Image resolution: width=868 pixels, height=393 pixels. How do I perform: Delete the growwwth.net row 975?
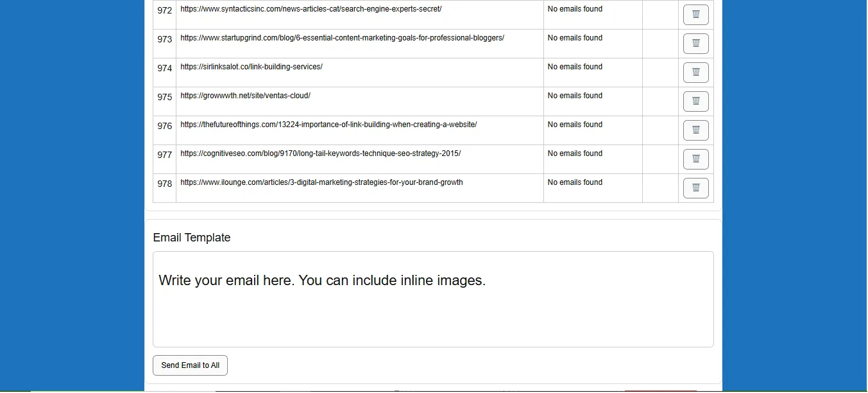tap(695, 101)
